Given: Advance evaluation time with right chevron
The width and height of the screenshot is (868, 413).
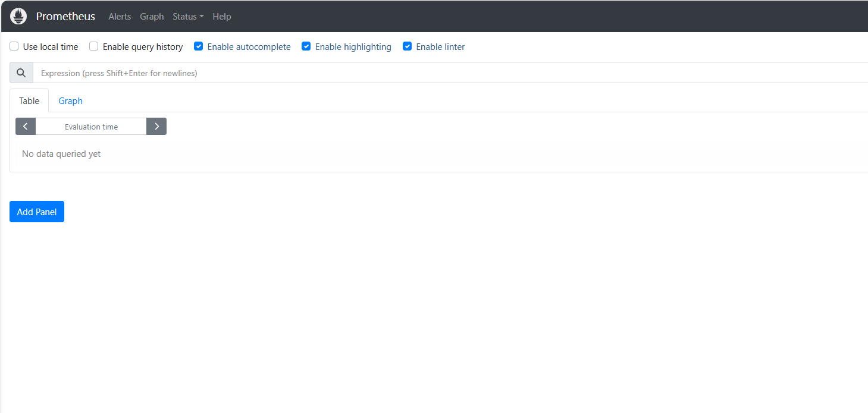Looking at the screenshot, I should (x=156, y=127).
